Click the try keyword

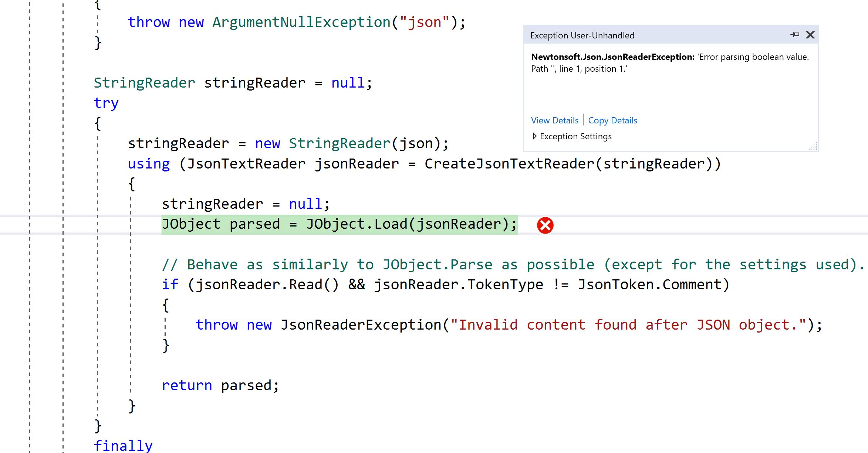point(105,102)
